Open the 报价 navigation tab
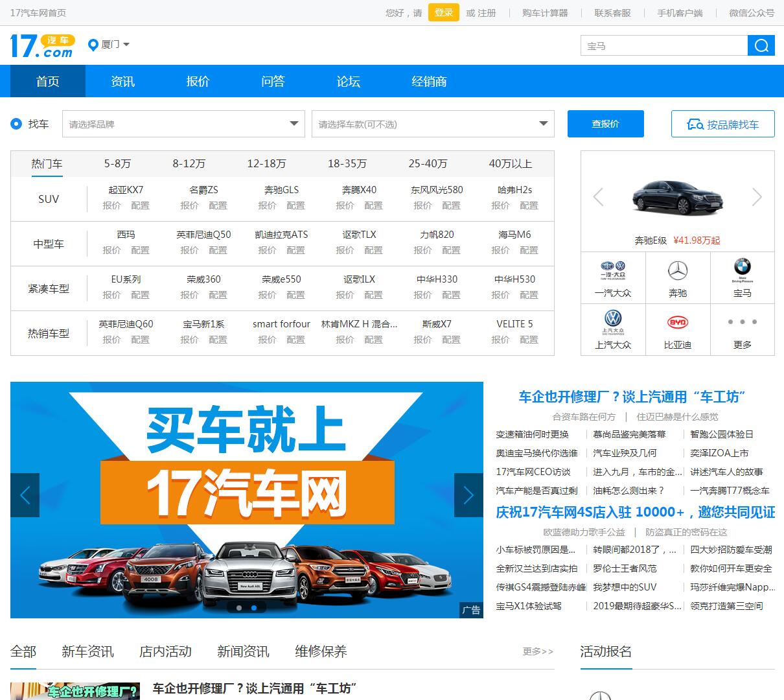 pos(198,81)
